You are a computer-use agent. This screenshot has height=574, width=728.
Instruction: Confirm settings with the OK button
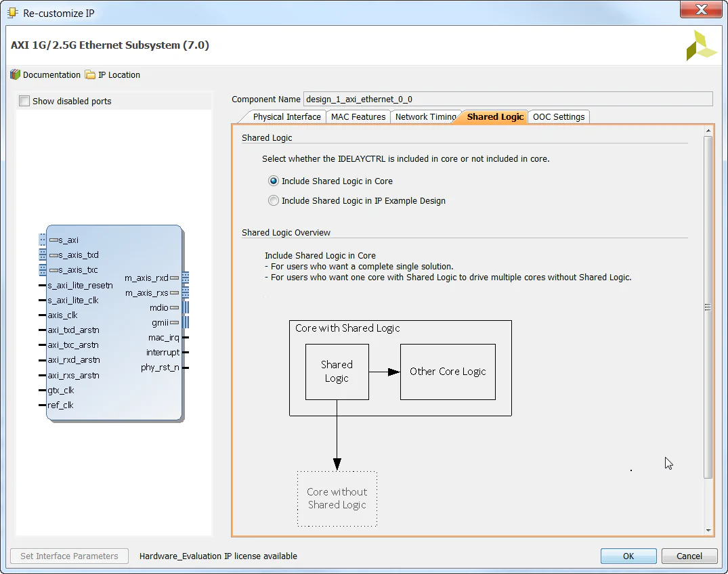[x=628, y=556]
